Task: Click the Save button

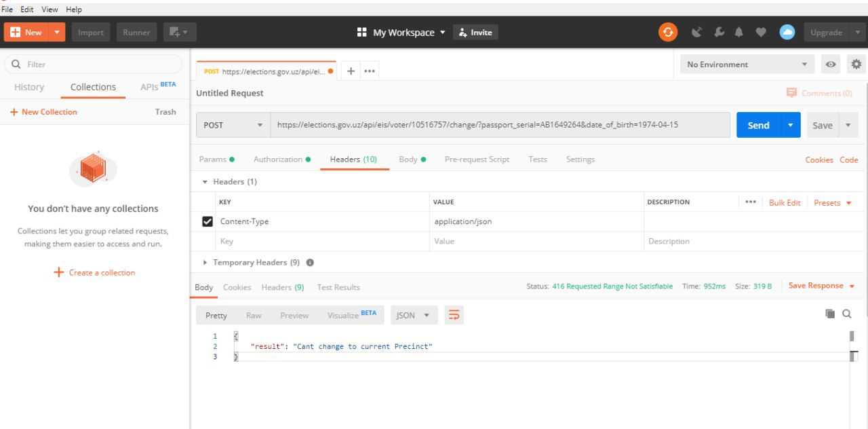Action: [x=823, y=125]
